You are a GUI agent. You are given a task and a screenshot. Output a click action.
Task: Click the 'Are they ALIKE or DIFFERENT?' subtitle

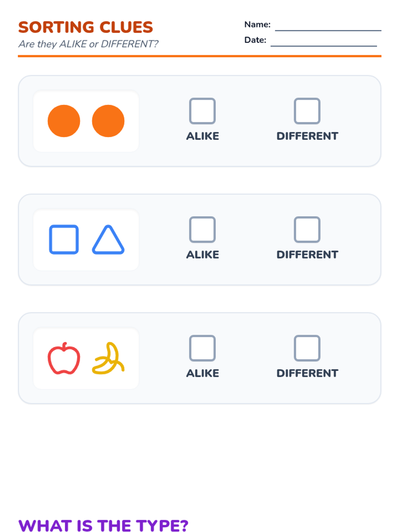[88, 44]
